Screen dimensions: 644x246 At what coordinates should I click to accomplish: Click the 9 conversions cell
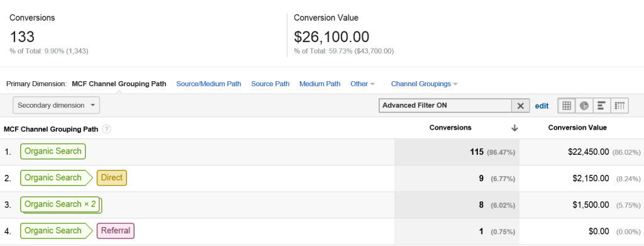point(457,179)
